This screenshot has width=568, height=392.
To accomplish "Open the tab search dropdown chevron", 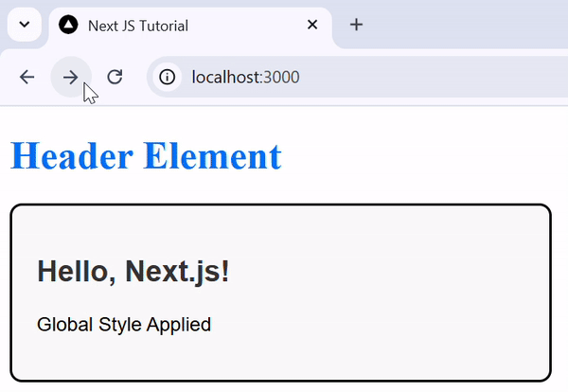I will pos(25,25).
